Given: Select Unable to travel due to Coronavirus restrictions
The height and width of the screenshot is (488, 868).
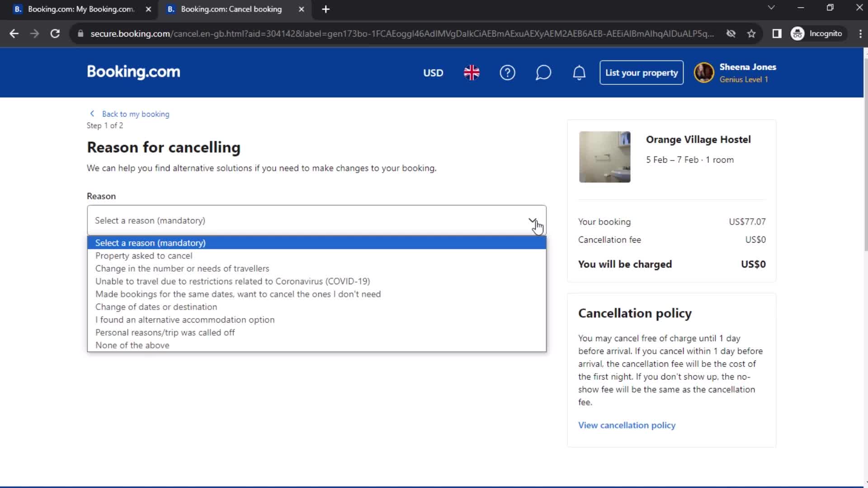Looking at the screenshot, I should click(x=316, y=282).
